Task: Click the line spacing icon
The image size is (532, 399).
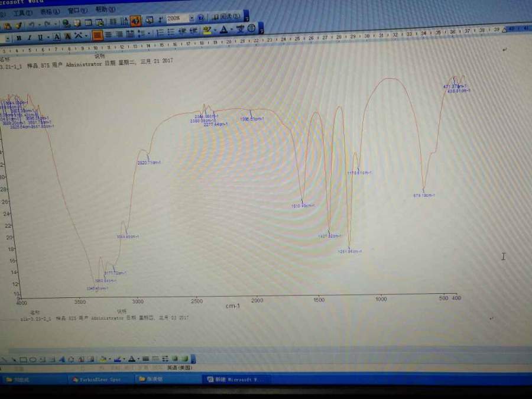Action: [141, 33]
